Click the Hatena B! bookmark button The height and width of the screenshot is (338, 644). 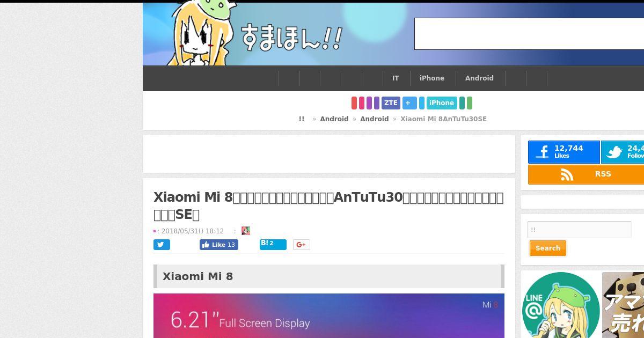tap(273, 245)
